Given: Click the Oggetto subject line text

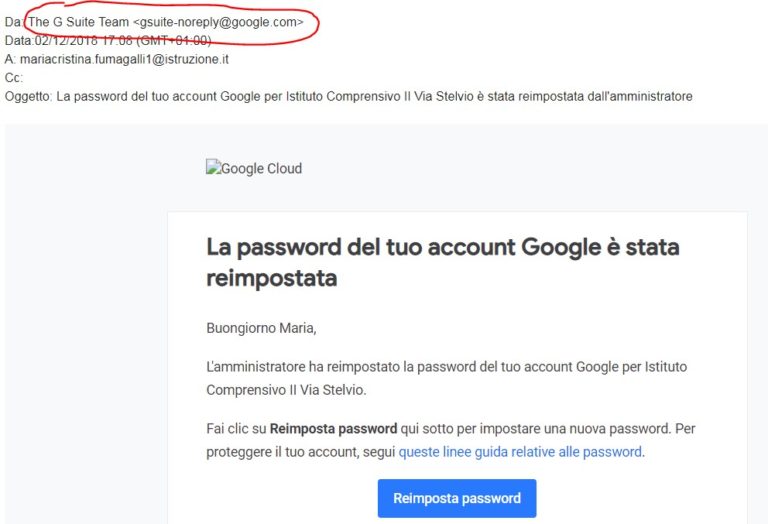Looking at the screenshot, I should [378, 97].
